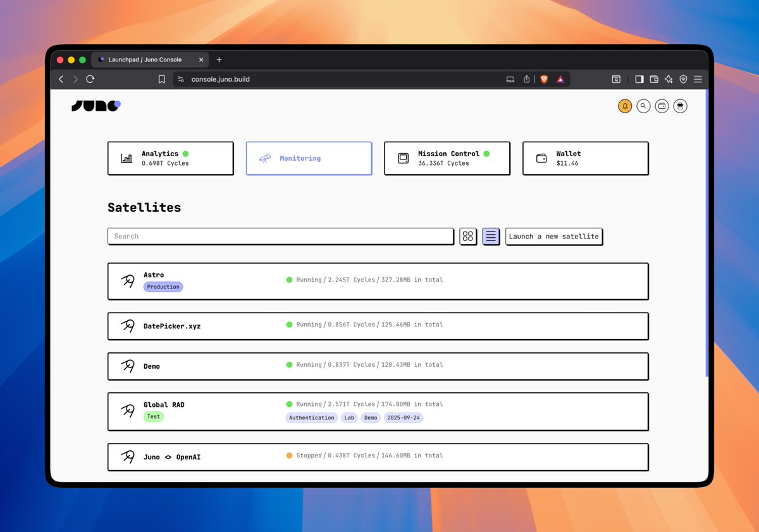Click the Launch a new satellite button
759x532 pixels.
(553, 237)
